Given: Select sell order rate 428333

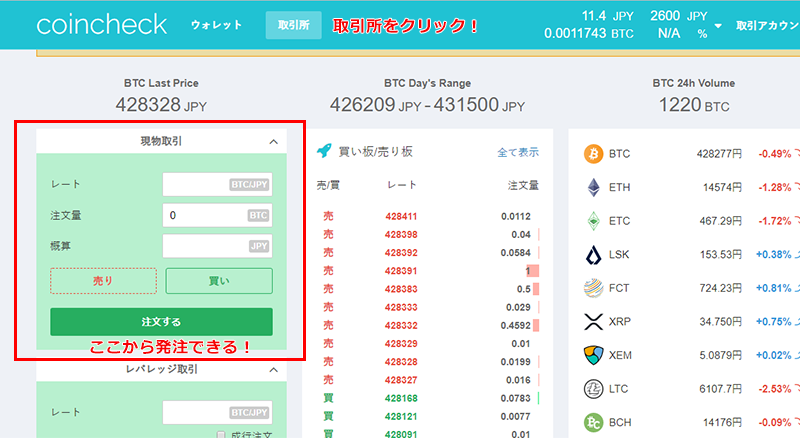Looking at the screenshot, I should pos(401,307).
